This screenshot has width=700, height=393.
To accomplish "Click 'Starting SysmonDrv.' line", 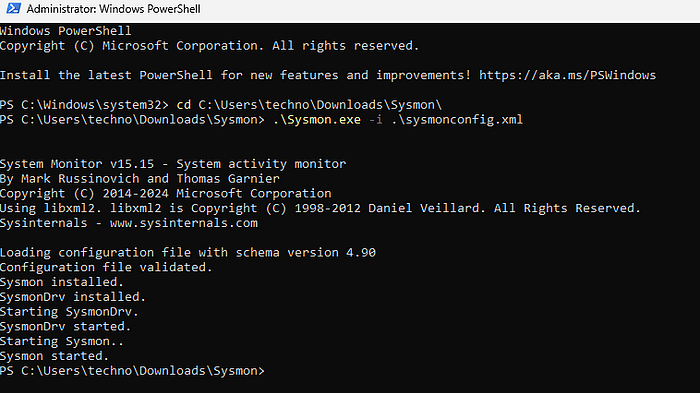I will 69,312.
